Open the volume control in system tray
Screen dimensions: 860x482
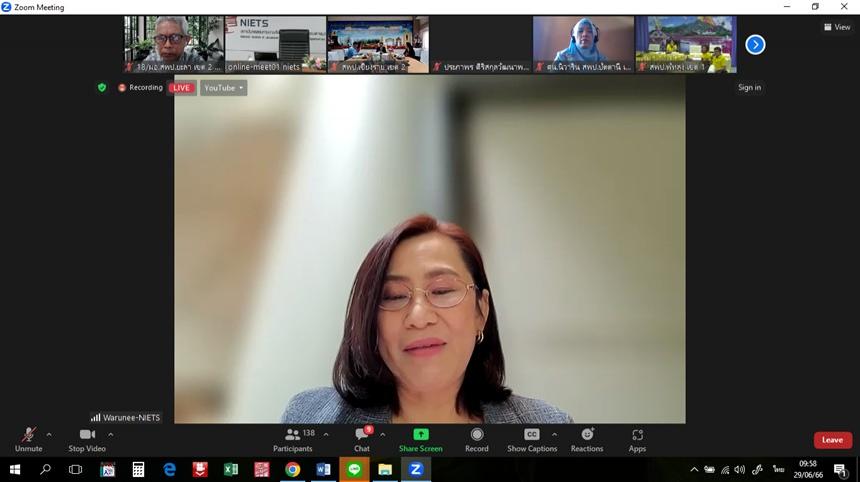740,469
